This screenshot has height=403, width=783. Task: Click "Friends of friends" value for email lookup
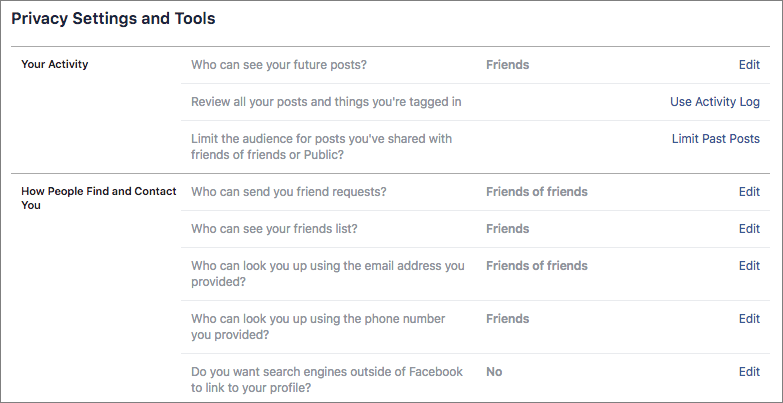(536, 266)
